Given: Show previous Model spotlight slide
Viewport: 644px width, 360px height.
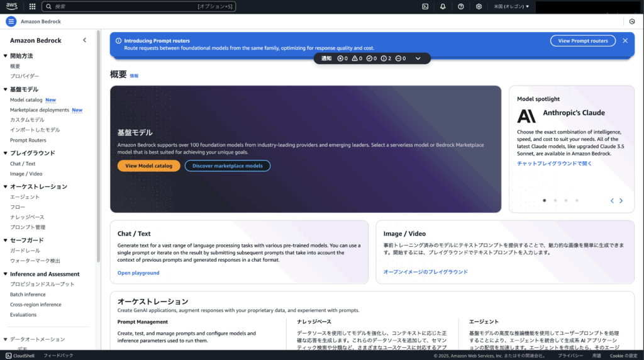Looking at the screenshot, I should (x=612, y=201).
